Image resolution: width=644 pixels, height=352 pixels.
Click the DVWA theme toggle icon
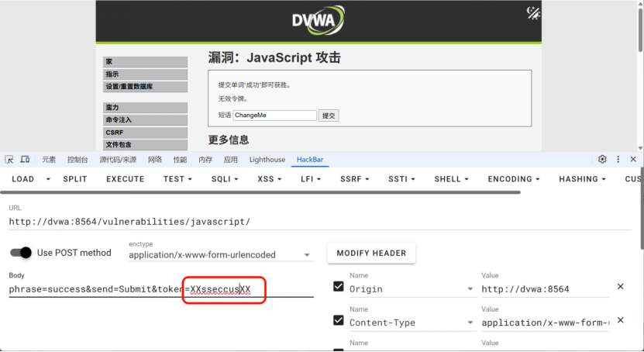(533, 13)
